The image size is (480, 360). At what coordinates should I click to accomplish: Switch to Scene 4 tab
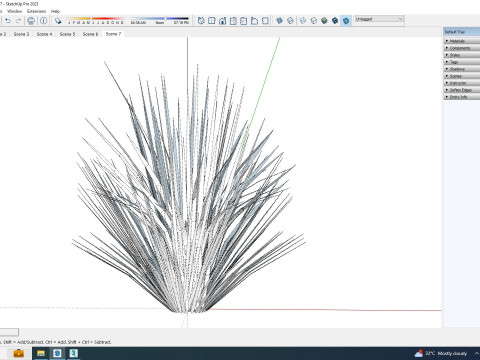[x=44, y=34]
